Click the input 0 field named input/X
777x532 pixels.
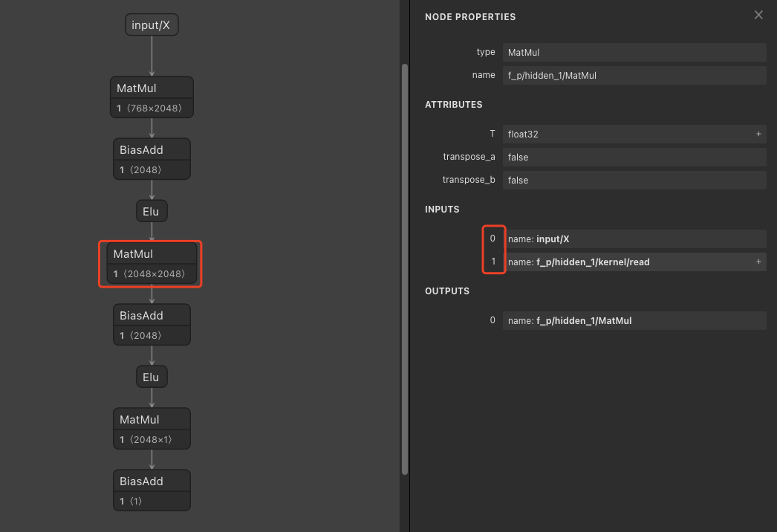pos(634,239)
